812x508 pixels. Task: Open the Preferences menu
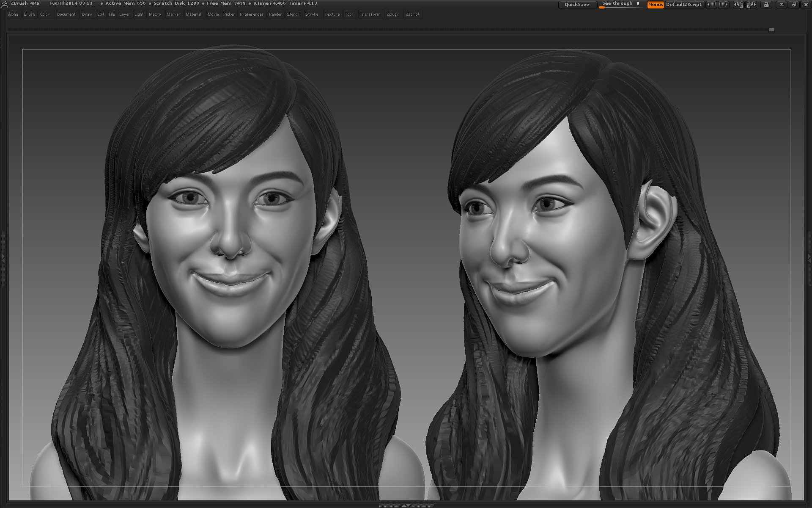tap(252, 14)
